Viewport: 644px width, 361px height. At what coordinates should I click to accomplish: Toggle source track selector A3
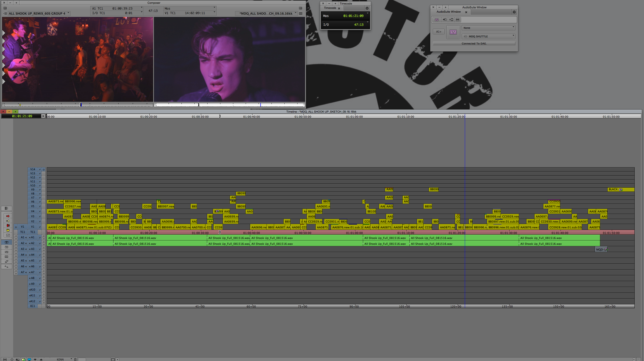[x=22, y=249]
